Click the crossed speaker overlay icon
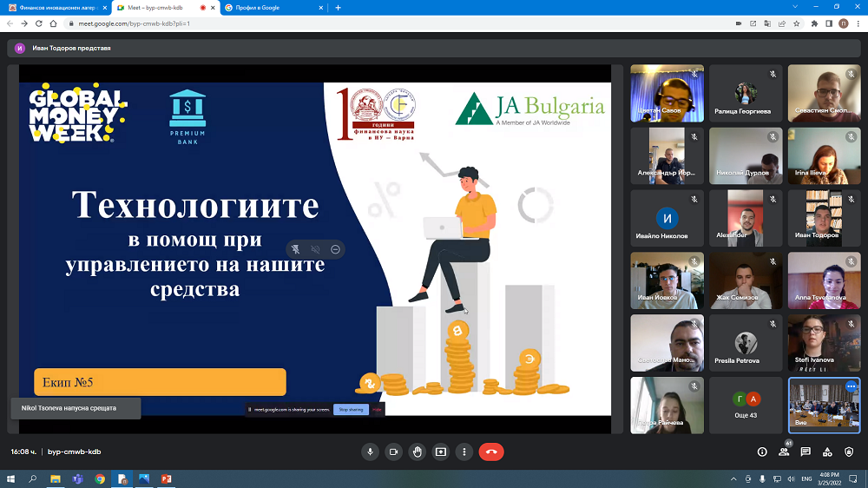Viewport: 868px width, 488px height. [x=316, y=249]
